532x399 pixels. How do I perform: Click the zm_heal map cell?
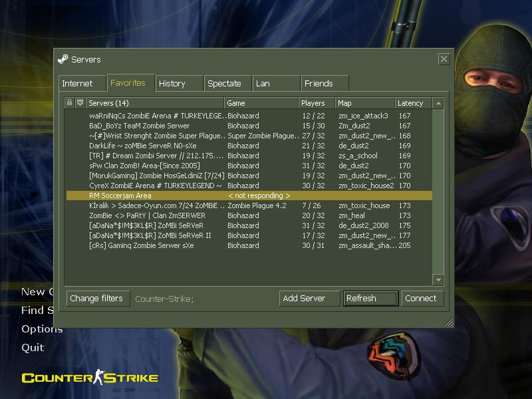tap(352, 215)
